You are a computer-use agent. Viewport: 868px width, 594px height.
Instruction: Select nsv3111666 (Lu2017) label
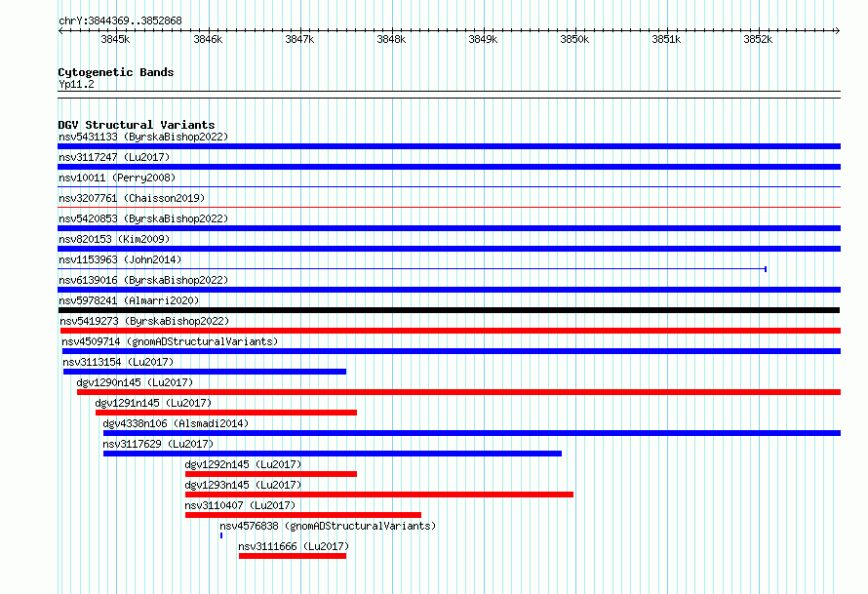(x=294, y=546)
